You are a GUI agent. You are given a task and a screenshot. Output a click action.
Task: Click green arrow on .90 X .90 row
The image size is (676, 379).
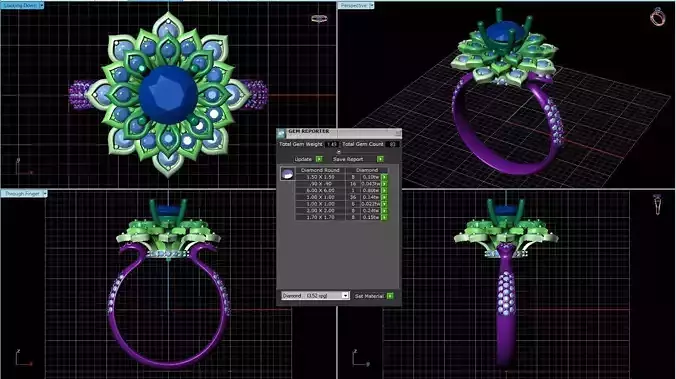point(384,184)
